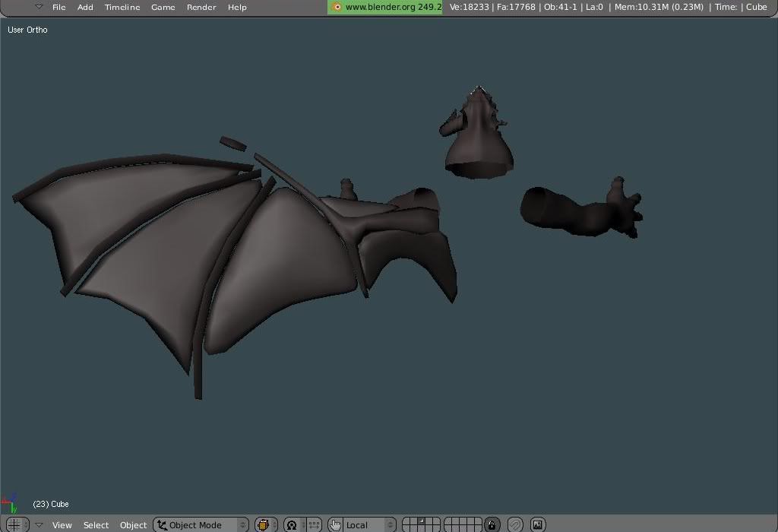Screen dimensions: 778x532
Task: Collapse the top menu bar triangle
Action: pos(39,7)
